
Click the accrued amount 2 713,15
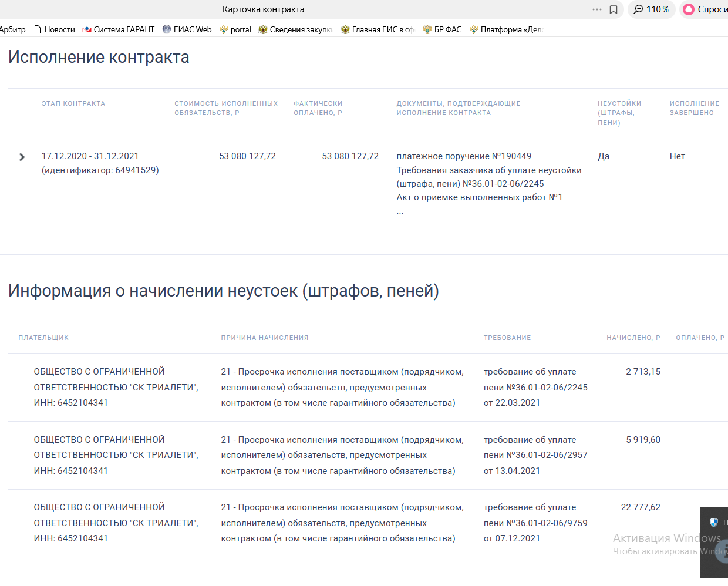click(643, 372)
